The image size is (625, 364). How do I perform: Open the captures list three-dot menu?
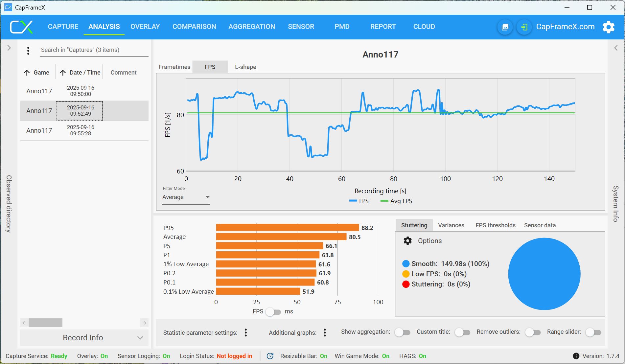tap(28, 51)
